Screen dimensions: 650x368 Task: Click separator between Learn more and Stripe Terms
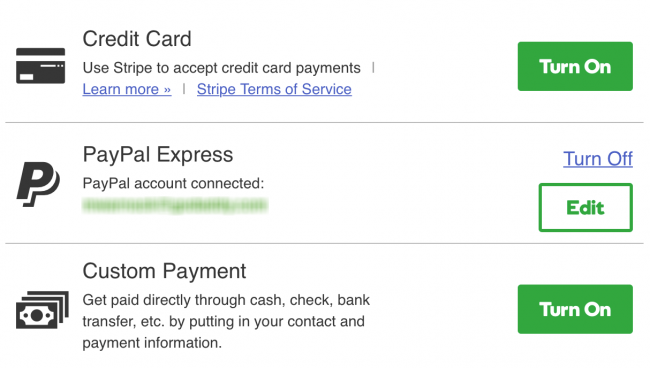click(184, 89)
